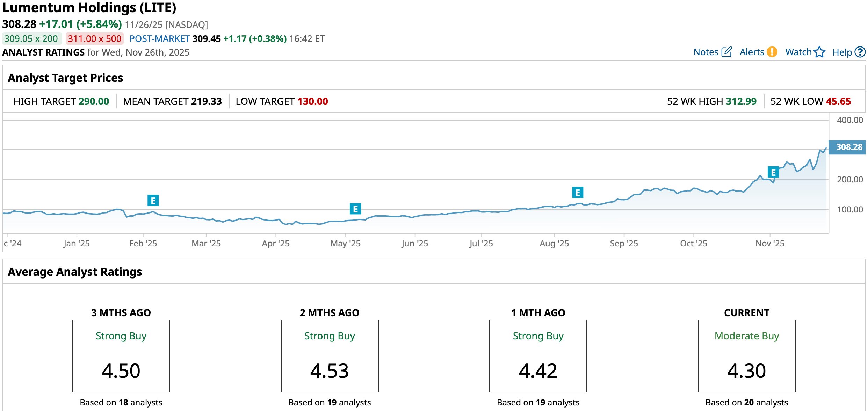Select the CURRENT Moderate Buy rating box

coord(747,356)
